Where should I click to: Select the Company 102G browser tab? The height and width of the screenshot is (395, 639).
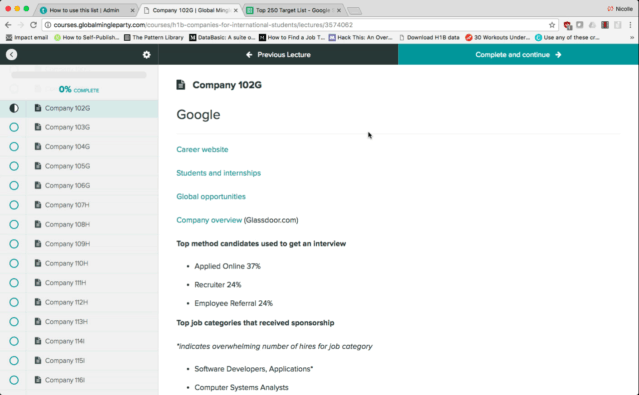coord(189,10)
